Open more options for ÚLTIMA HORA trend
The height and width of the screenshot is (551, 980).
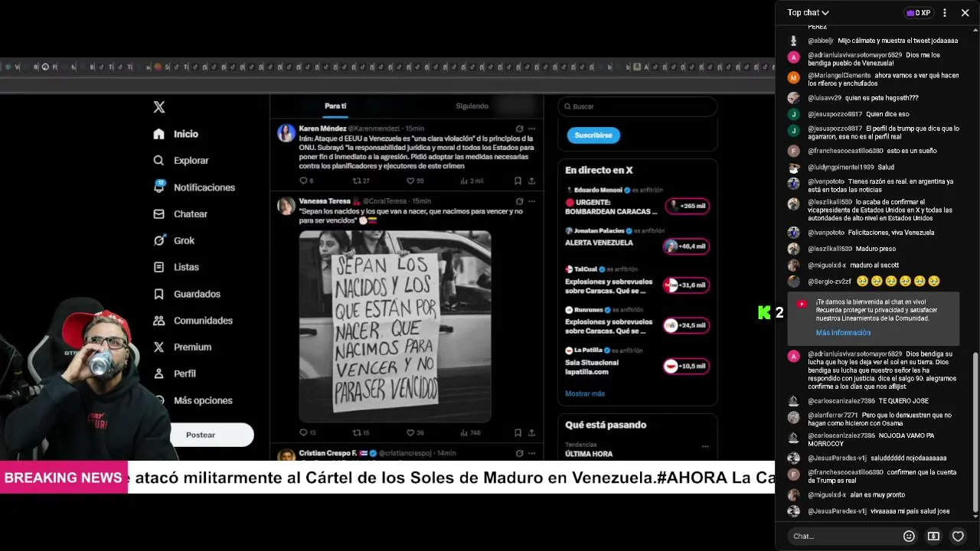[705, 446]
